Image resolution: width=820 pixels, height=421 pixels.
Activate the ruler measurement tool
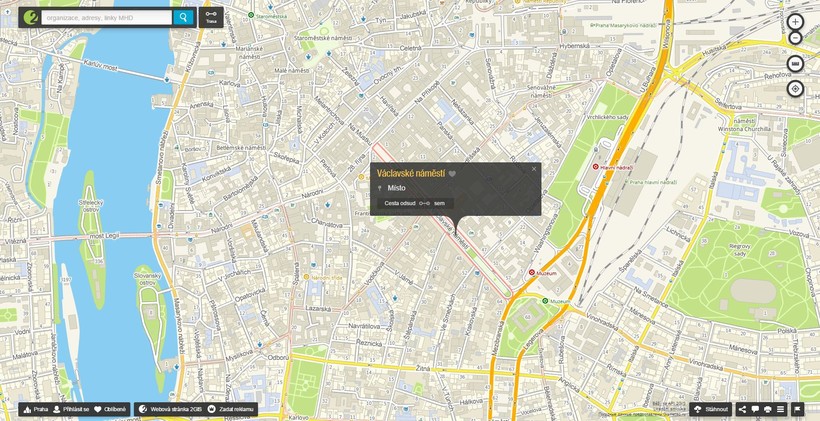tap(795, 64)
